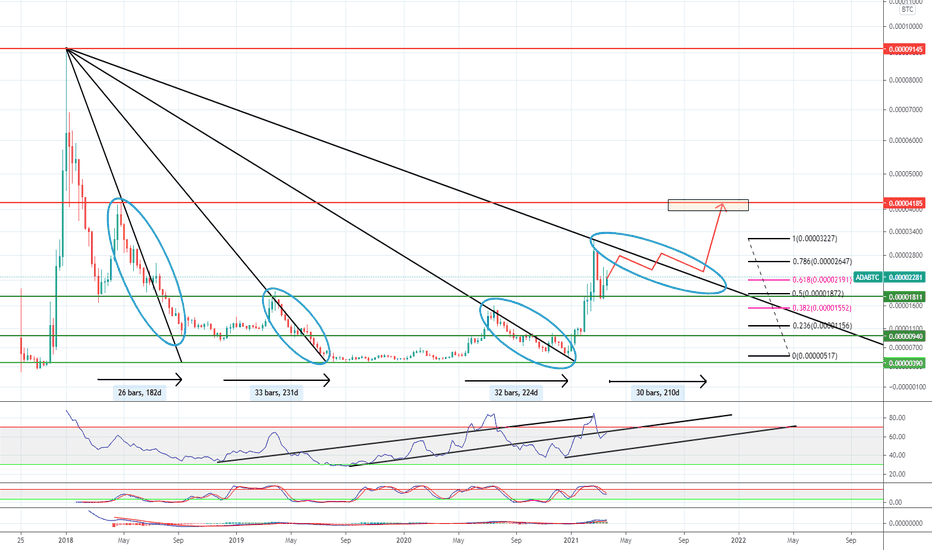
Task: Click pink Fibonacci 0.382(0.00001552) label
Action: coord(822,308)
